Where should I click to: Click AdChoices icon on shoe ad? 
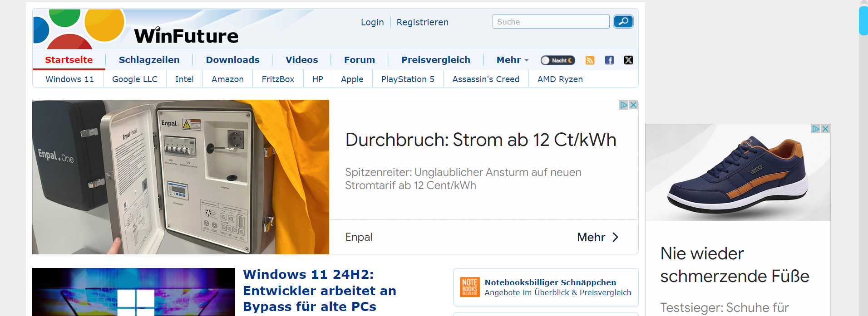[816, 129]
